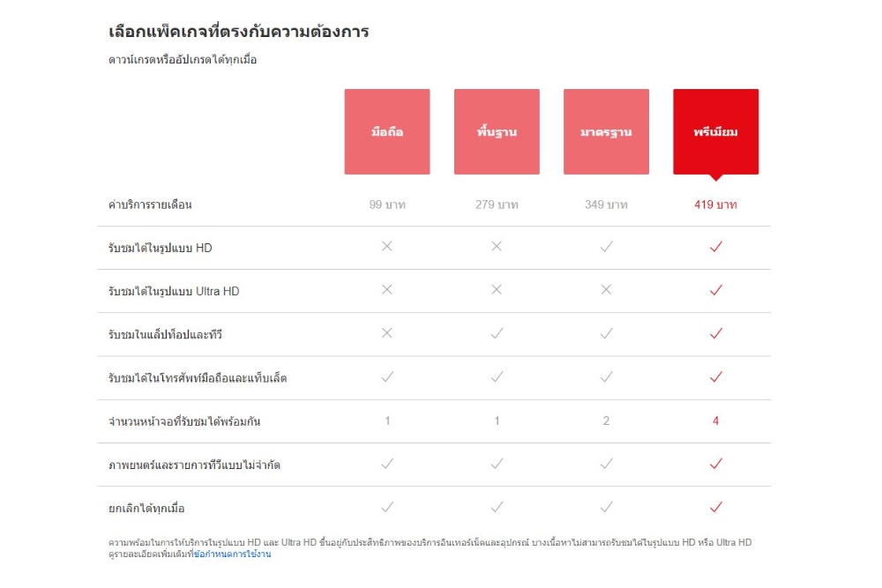Toggle cancel anytime option for พื้นฐาน plan
This screenshot has width=882, height=588.
pyautogui.click(x=497, y=507)
